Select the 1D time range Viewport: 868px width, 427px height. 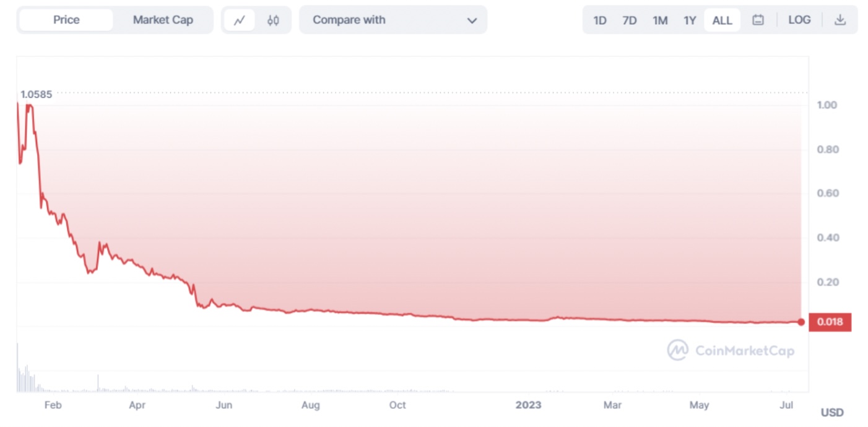[600, 20]
